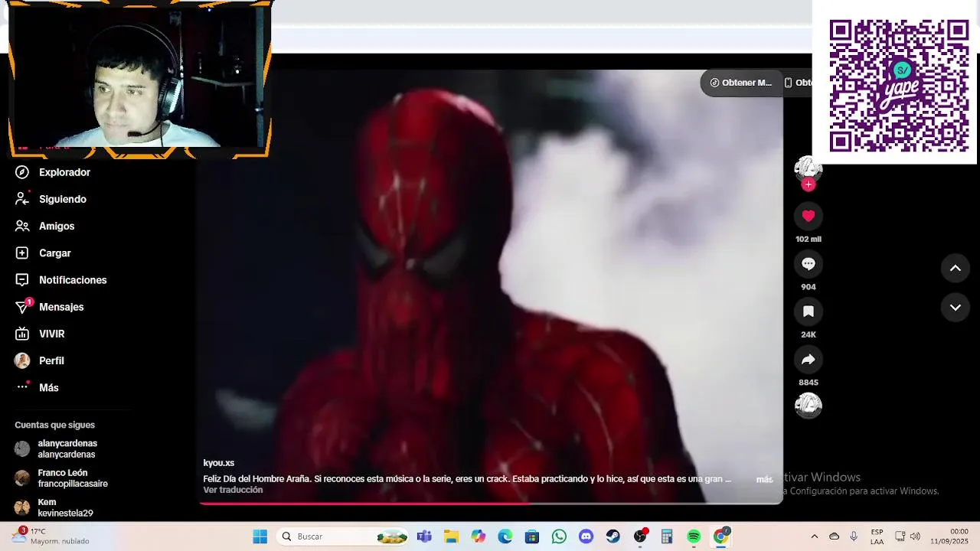This screenshot has height=551, width=980.
Task: Follow creator with the red plus badge
Action: [808, 184]
